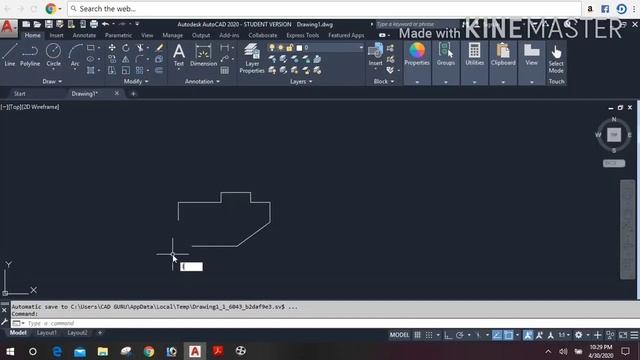Select the Circle tool

[53, 55]
